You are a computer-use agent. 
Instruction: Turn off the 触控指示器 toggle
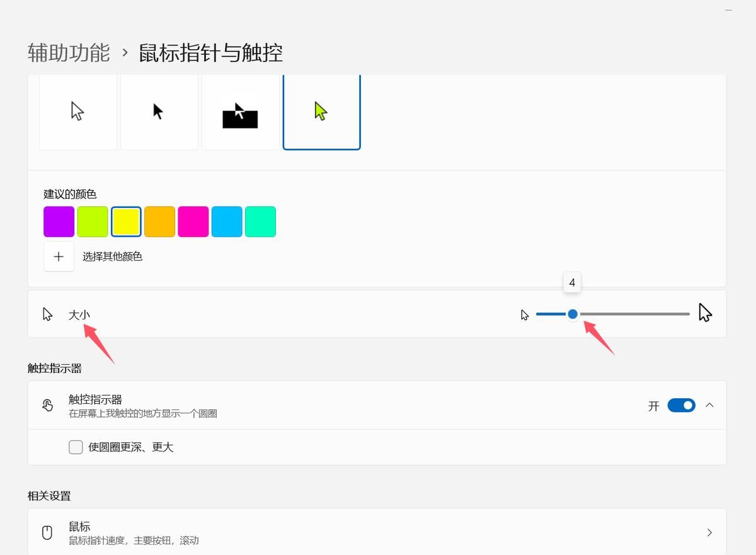point(681,405)
